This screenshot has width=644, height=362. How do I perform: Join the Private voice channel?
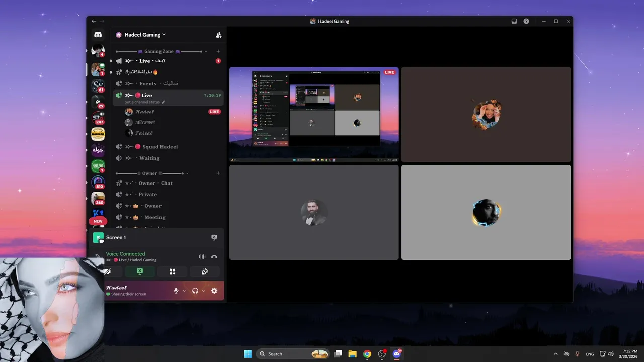(x=168, y=194)
